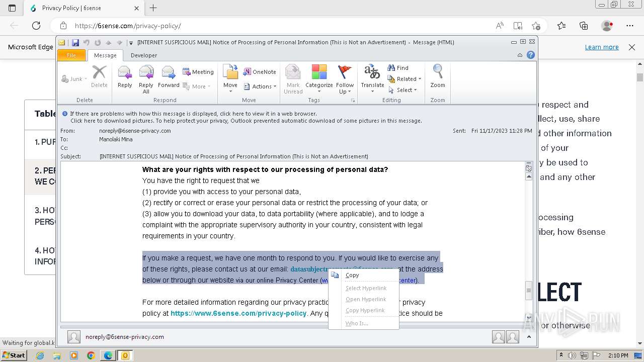Open Outlook Help question mark icon
Screen dimensions: 644x362
(530, 55)
